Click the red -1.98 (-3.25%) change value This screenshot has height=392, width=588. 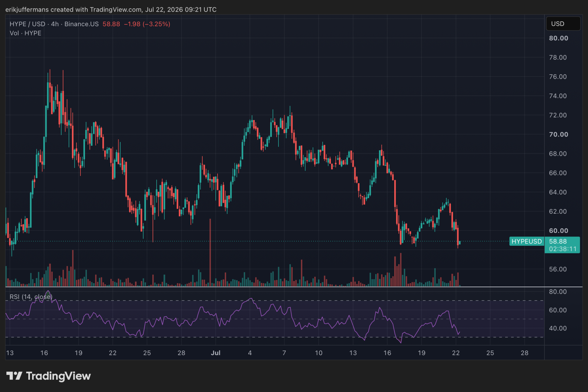coord(147,24)
